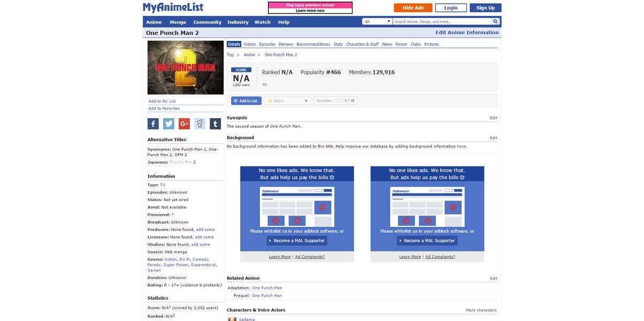
Task: Click the blue Add to List button
Action: pyautogui.click(x=246, y=101)
